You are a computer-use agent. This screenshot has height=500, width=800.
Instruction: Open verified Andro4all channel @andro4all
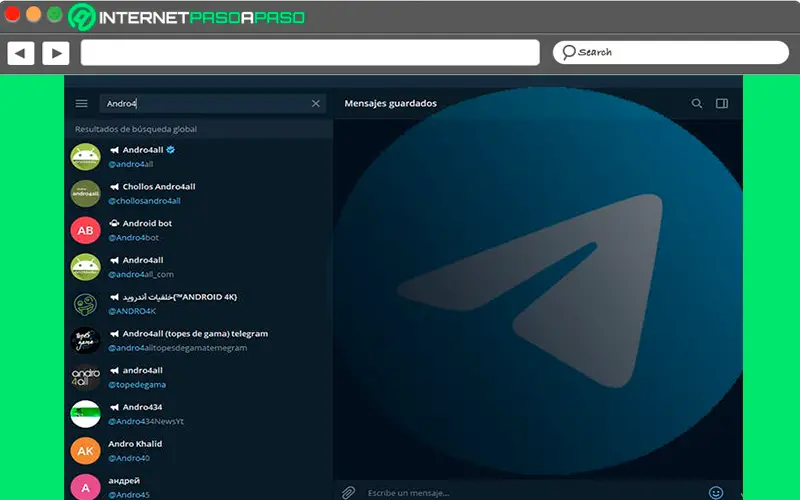coord(199,157)
